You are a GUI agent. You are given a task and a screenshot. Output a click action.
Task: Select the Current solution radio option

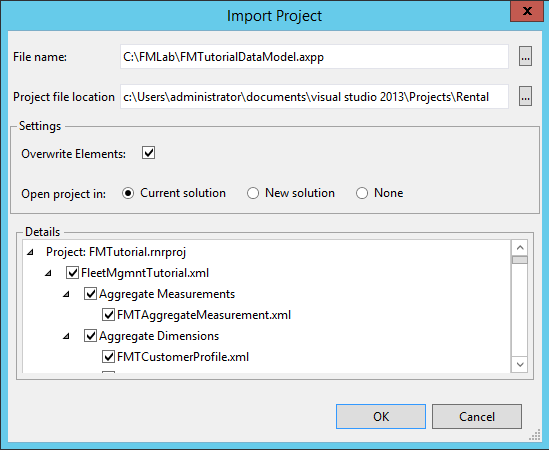click(x=128, y=193)
